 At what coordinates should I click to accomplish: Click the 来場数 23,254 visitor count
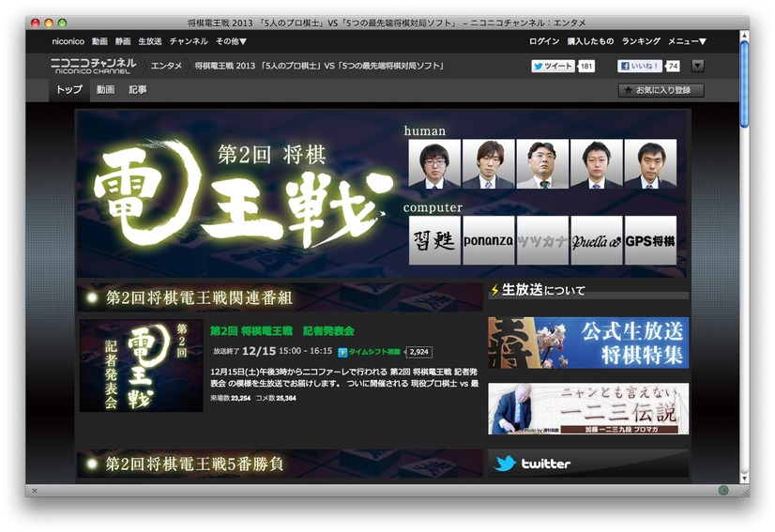click(230, 398)
